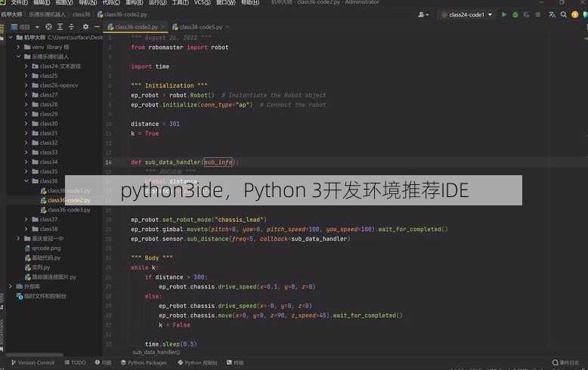Open the VCS(S) menu
Screen dimensions: 588x370
(202, 2)
